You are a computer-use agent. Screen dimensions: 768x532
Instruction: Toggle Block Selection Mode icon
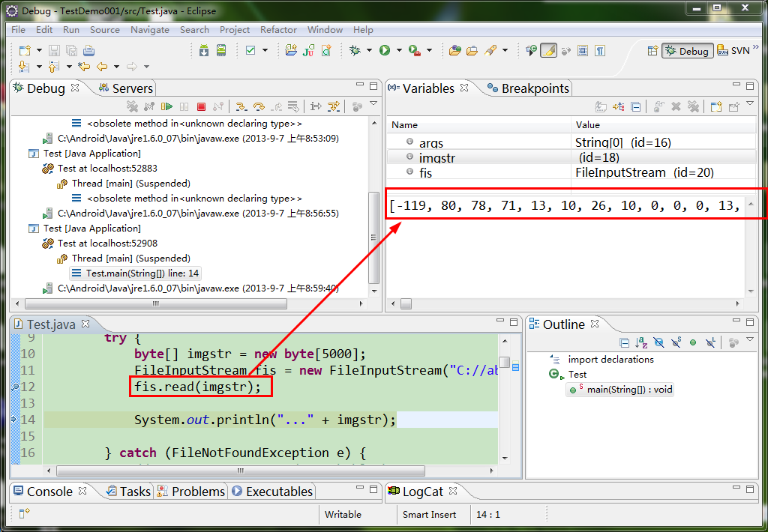tap(582, 50)
